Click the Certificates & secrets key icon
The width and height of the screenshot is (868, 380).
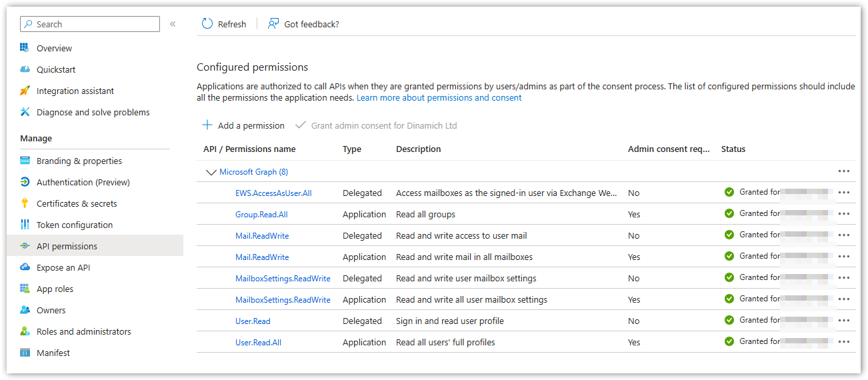25,203
